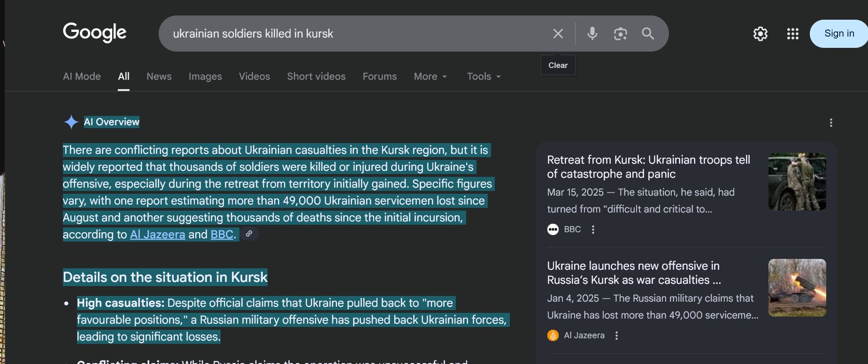Switch to the Images tab
The image size is (868, 364).
click(205, 76)
